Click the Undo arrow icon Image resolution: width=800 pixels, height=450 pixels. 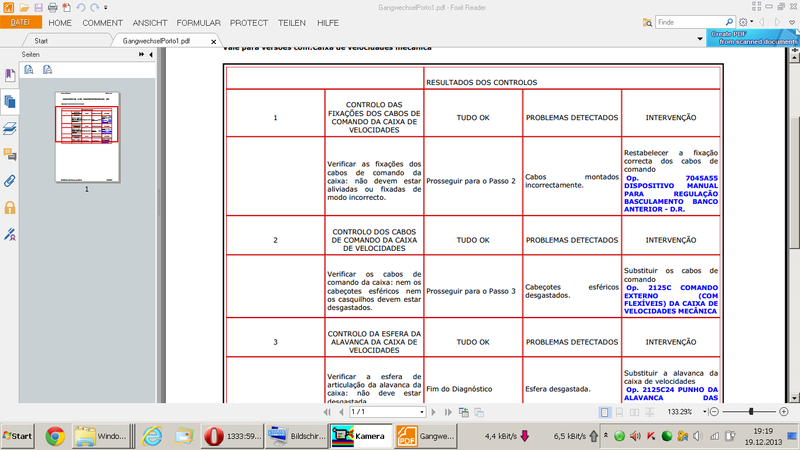click(x=80, y=7)
